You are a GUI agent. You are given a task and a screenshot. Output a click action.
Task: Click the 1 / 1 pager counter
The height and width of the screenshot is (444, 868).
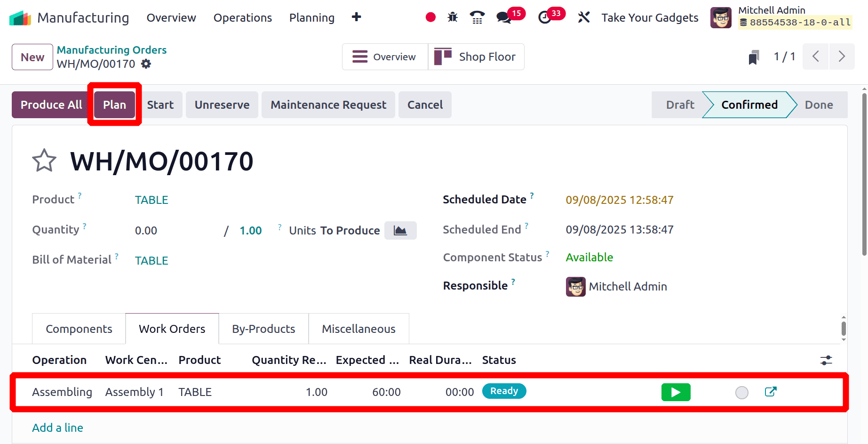point(784,57)
